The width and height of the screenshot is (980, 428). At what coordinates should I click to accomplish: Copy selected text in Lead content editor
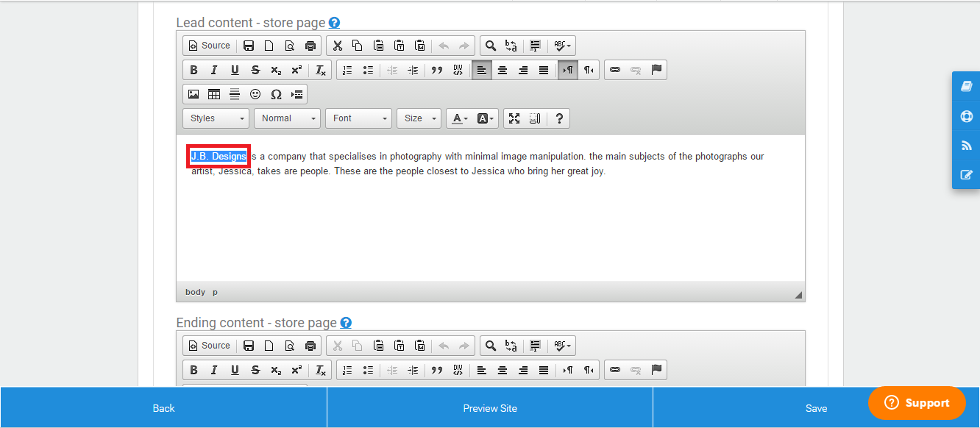tap(358, 46)
